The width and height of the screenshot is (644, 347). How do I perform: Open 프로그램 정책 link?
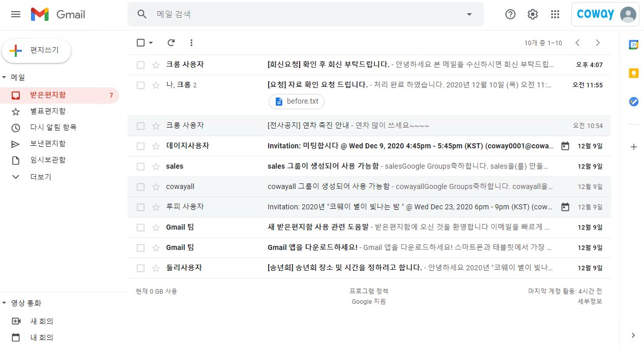[369, 291]
